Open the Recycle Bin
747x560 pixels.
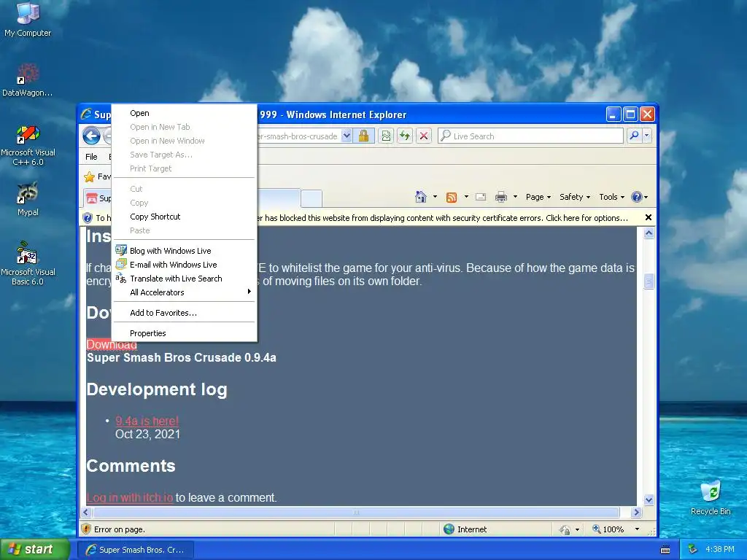click(711, 497)
